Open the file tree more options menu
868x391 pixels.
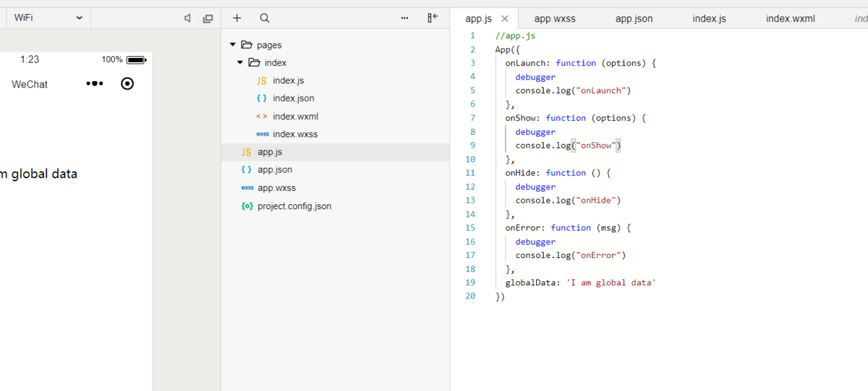point(405,18)
